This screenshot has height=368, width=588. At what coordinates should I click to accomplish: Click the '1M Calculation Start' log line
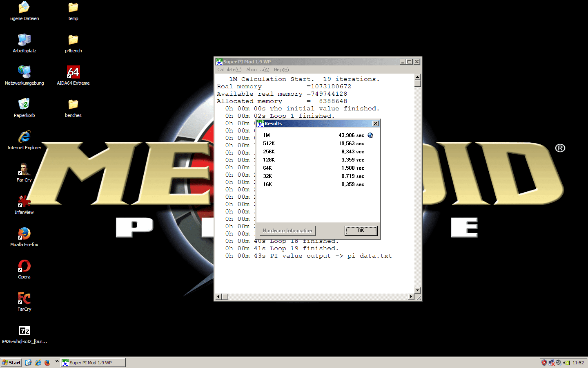tap(304, 79)
